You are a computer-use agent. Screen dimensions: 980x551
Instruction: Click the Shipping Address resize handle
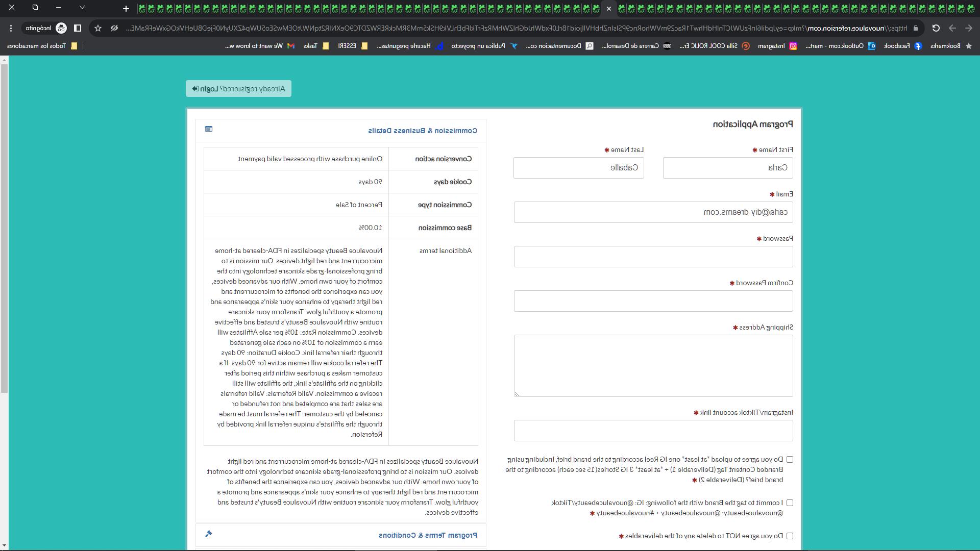[517, 393]
